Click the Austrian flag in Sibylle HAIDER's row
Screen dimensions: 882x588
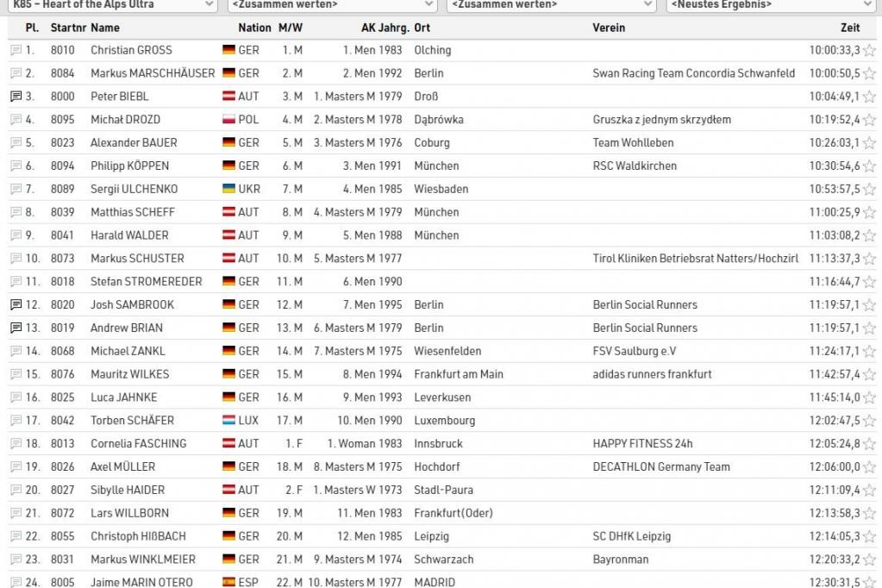point(228,490)
